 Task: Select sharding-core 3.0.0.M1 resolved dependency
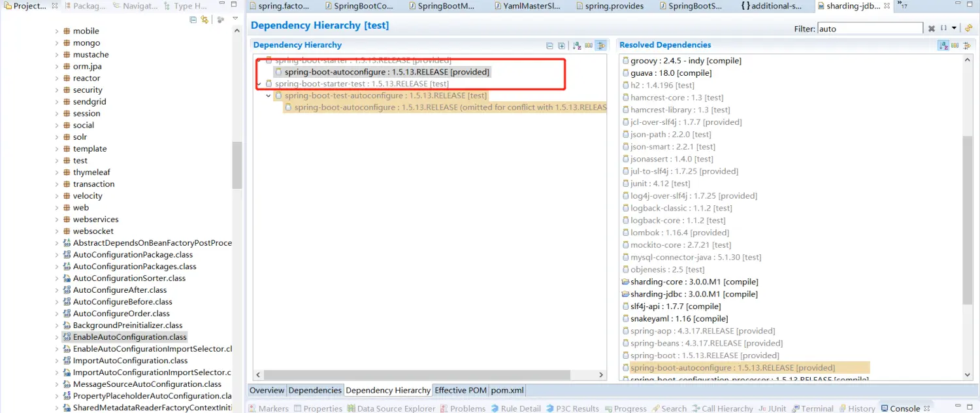point(689,282)
